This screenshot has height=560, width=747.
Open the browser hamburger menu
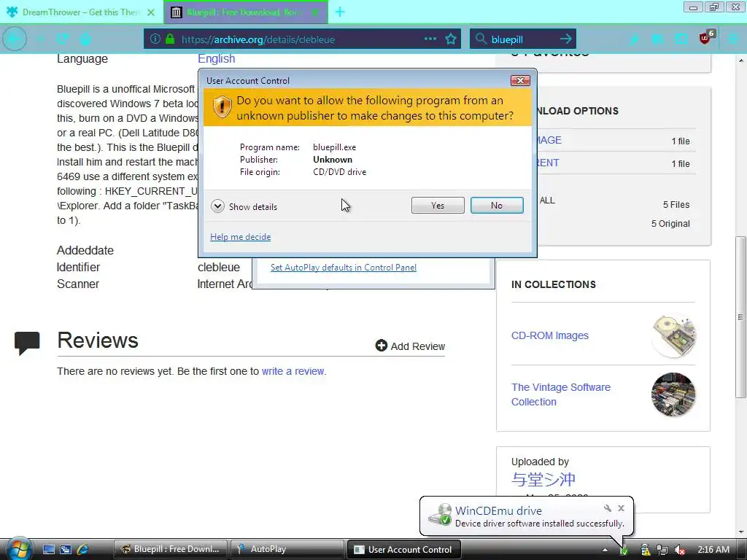pyautogui.click(x=732, y=39)
